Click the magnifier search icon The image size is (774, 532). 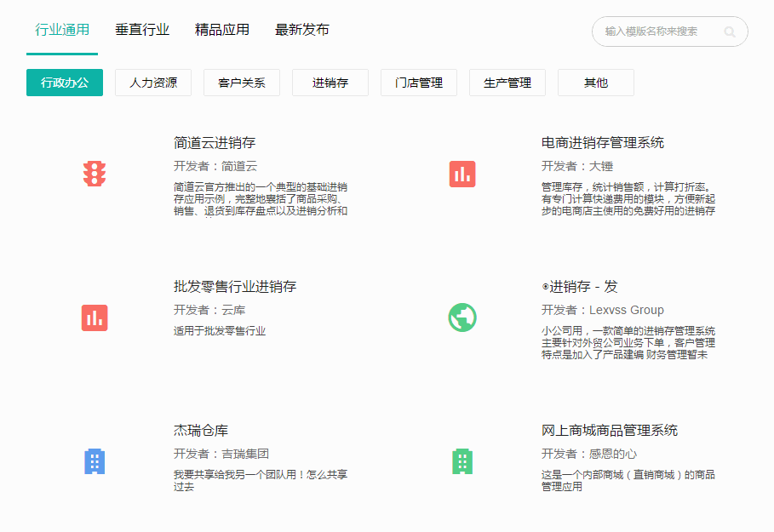click(730, 32)
